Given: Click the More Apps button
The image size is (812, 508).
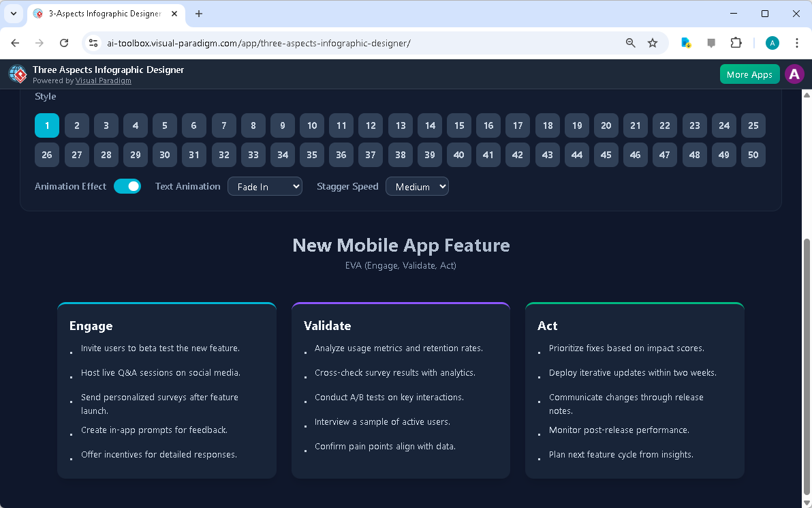Looking at the screenshot, I should click(749, 74).
